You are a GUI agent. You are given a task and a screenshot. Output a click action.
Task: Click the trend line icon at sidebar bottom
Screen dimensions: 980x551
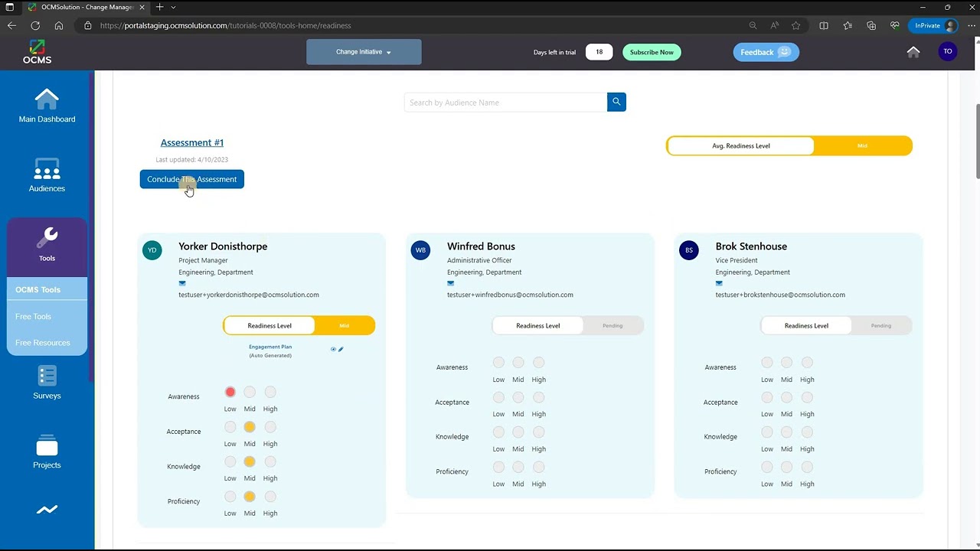[47, 510]
